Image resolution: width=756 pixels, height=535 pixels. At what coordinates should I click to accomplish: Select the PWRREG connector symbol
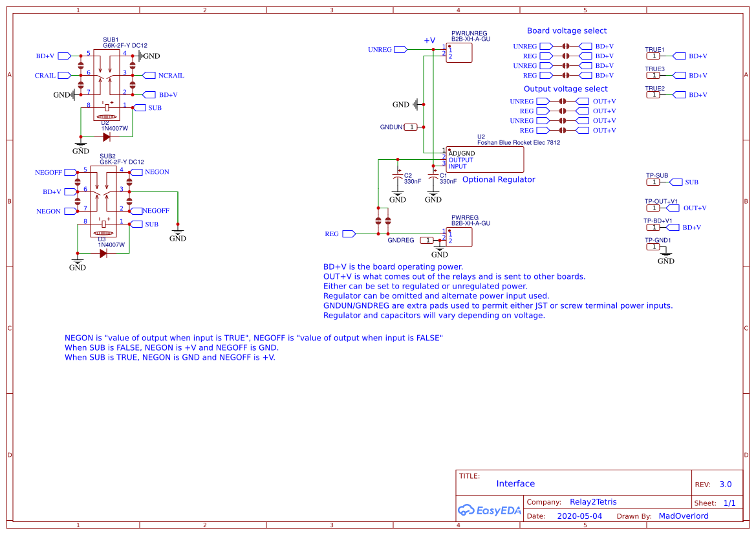tap(460, 237)
